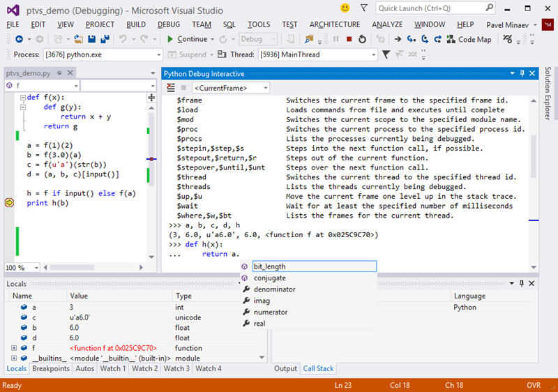Pin the ptvs_demo.py tab
558x392 pixels.
[59, 73]
